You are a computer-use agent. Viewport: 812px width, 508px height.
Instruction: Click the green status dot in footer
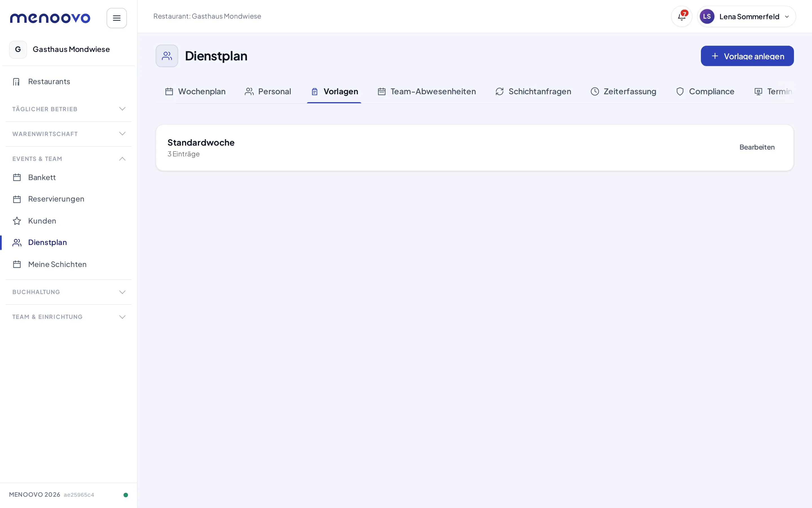click(126, 495)
